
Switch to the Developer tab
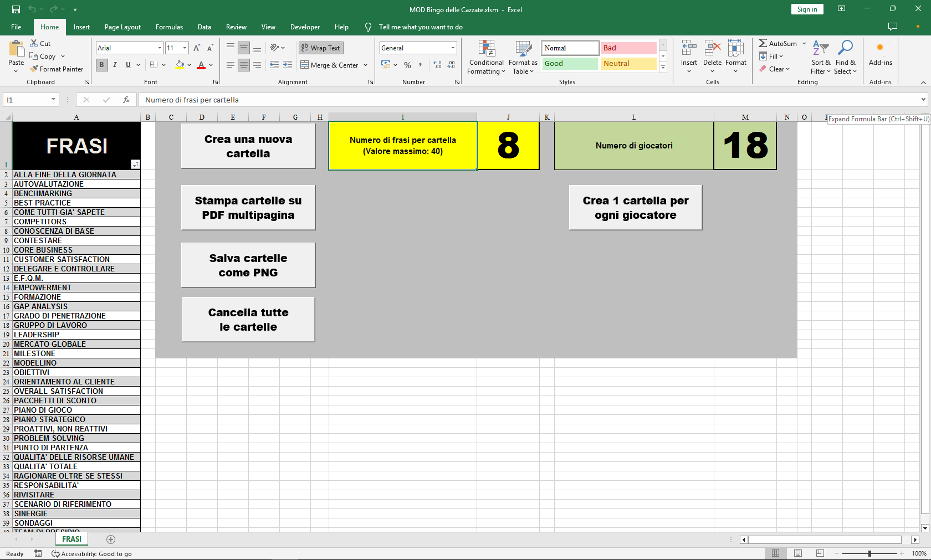305,27
